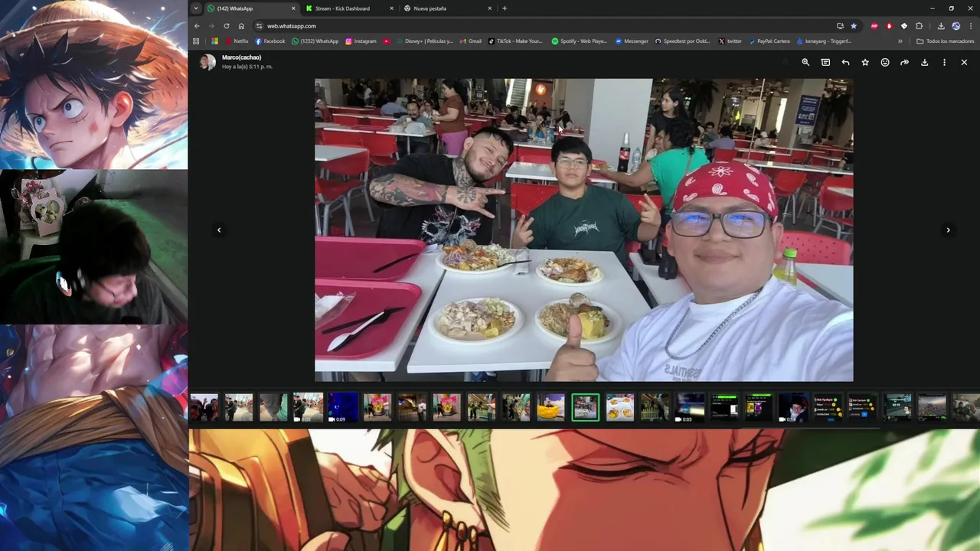The height and width of the screenshot is (551, 980).
Task: Open the Spotify Web Player bookmark
Action: click(x=580, y=41)
